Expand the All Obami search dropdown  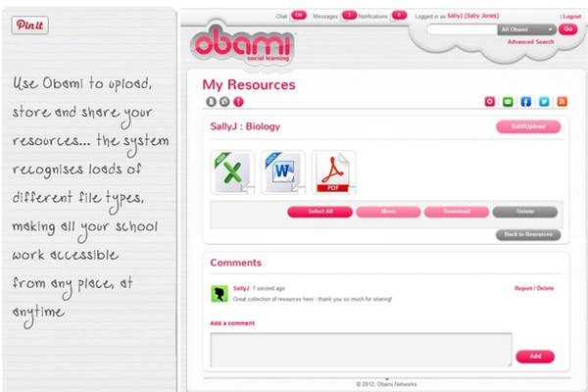pos(527,29)
